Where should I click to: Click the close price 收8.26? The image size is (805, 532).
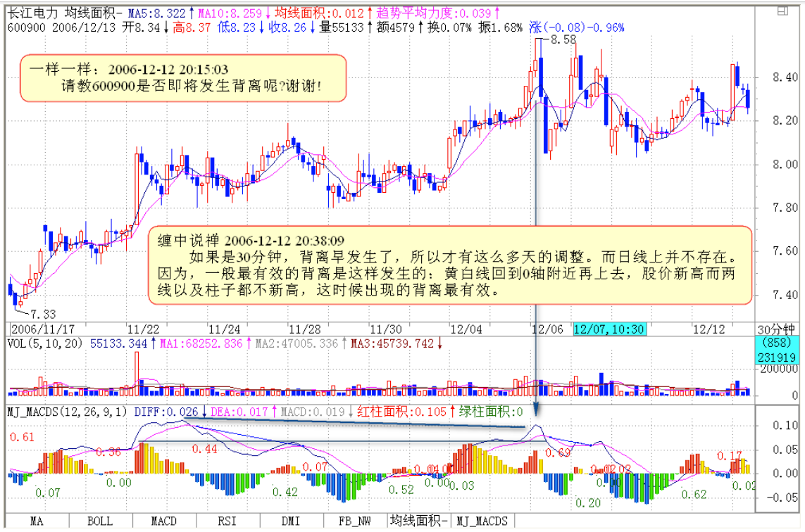click(x=287, y=27)
